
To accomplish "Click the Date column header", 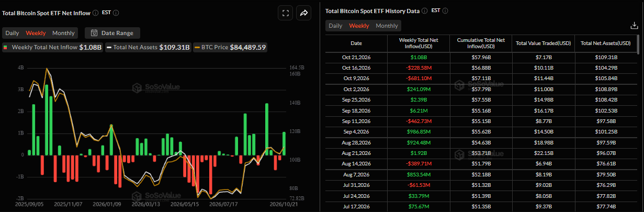I will (x=356, y=43).
